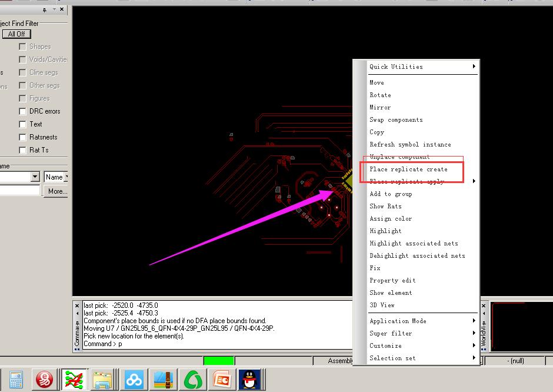Expand the Selection set submenu
Viewport: 553px width, 392px height.
click(422, 358)
